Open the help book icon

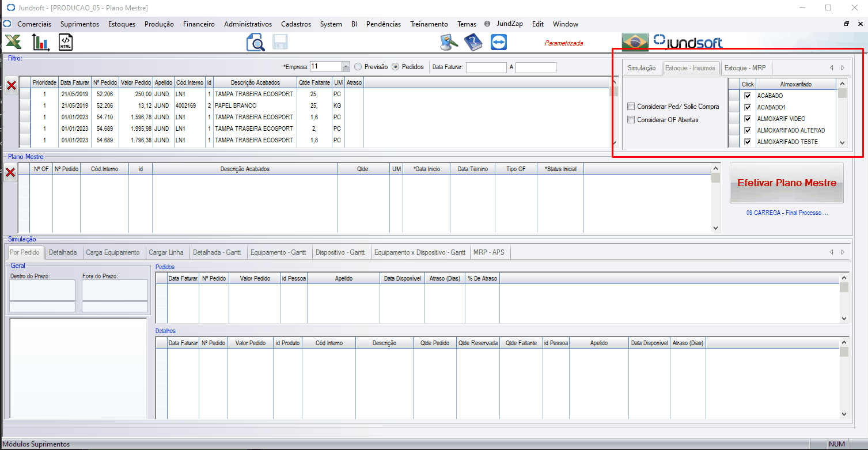473,42
